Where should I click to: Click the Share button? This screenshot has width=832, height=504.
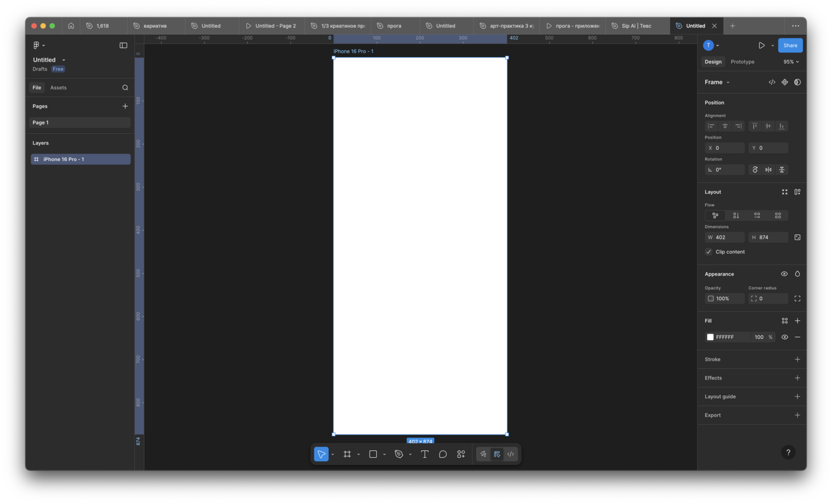point(790,46)
